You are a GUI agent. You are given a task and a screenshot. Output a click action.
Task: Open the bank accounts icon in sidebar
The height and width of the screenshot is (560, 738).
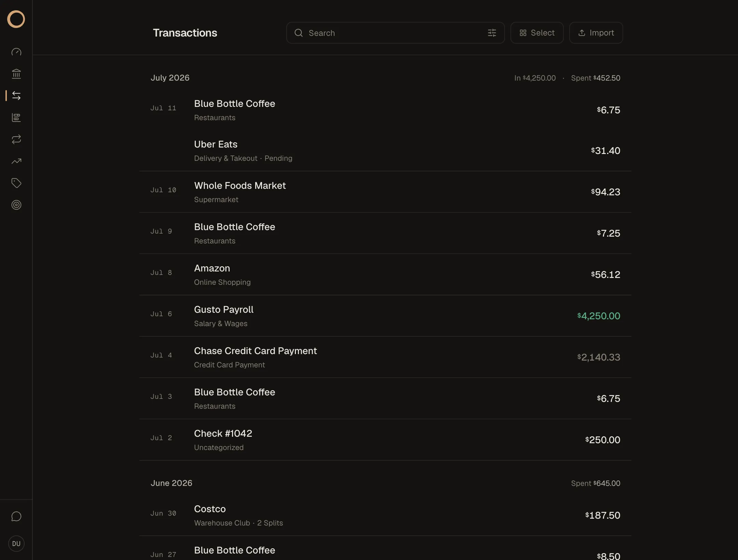[16, 74]
